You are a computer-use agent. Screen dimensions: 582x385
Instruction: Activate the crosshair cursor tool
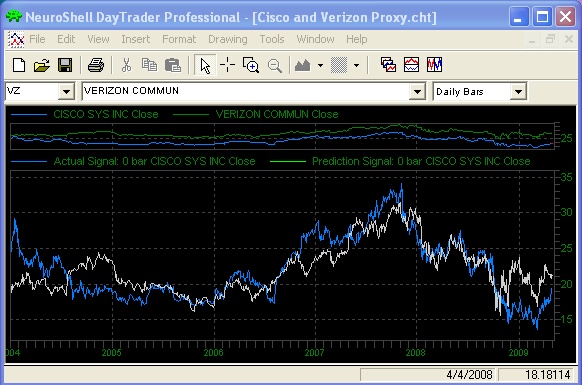click(228, 65)
